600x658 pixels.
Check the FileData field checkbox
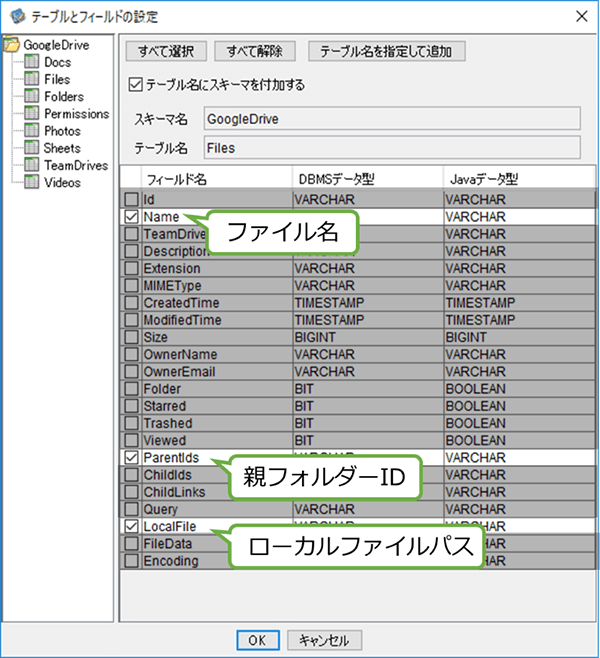131,543
